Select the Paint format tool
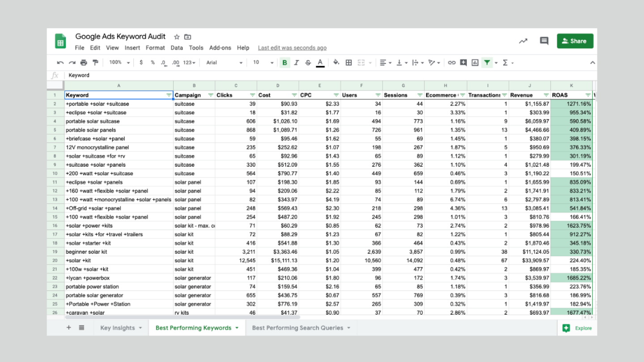This screenshot has width=644, height=362. coord(95,63)
